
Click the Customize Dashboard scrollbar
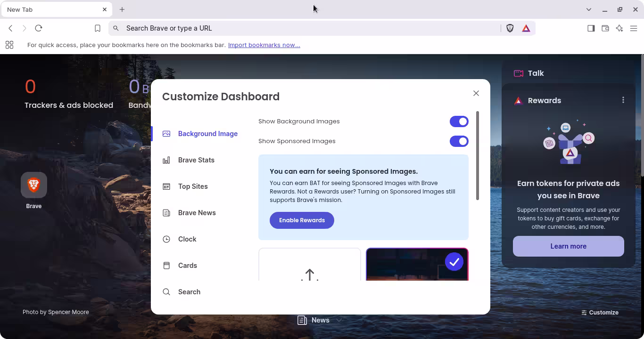(478, 155)
